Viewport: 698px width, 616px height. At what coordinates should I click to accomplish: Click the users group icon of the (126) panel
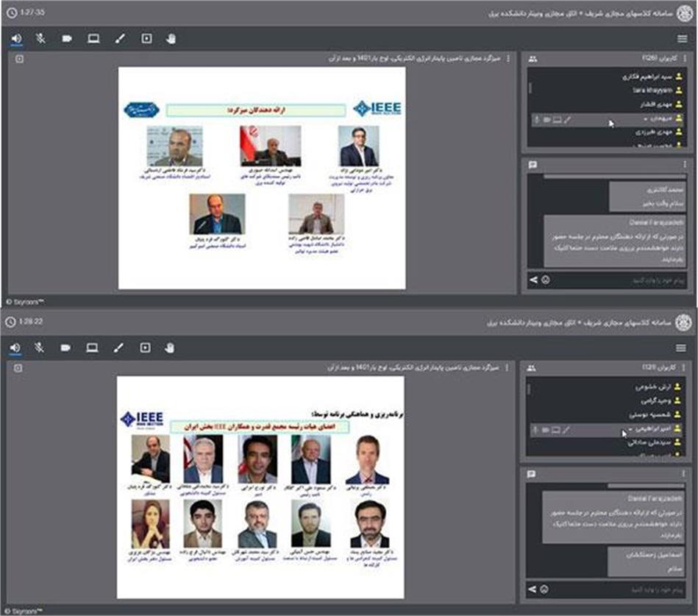pos(532,57)
